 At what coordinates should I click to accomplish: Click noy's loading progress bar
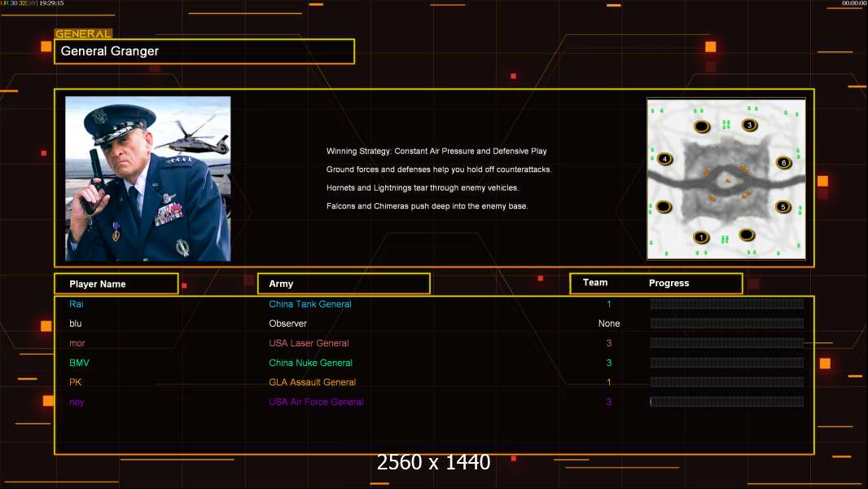pyautogui.click(x=727, y=402)
